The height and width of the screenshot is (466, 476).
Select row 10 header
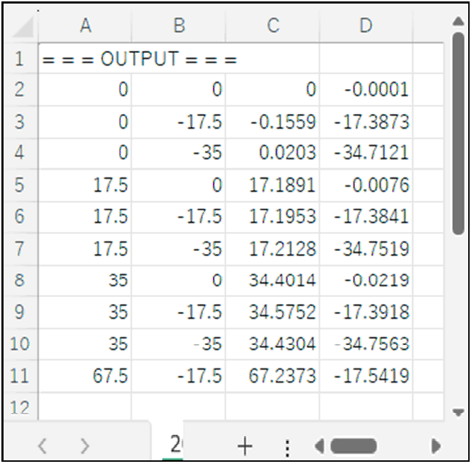pyautogui.click(x=21, y=344)
